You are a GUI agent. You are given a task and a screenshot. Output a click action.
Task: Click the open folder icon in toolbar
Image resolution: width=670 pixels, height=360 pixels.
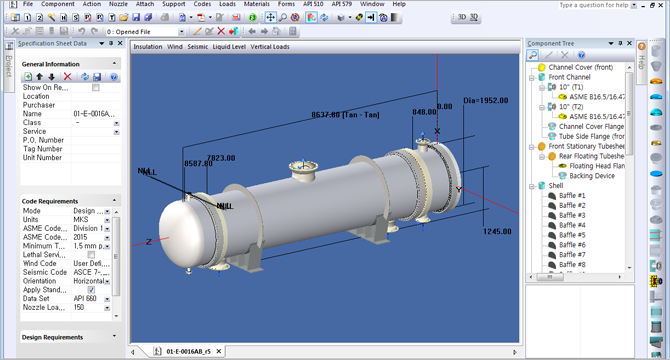pyautogui.click(x=124, y=18)
